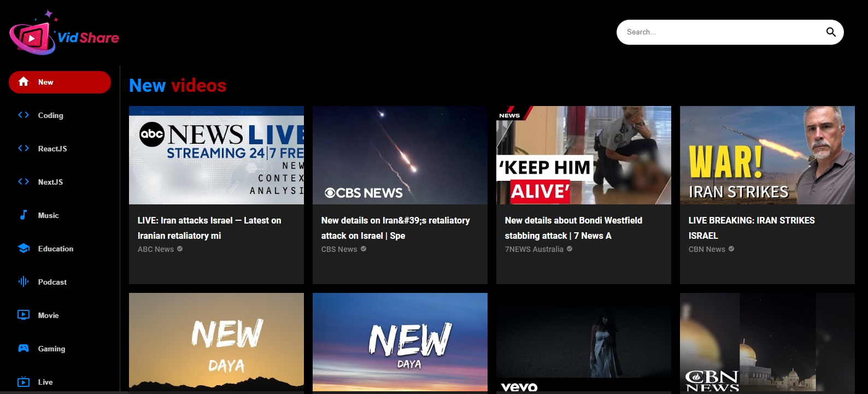Open the ReactJS category

[60, 149]
